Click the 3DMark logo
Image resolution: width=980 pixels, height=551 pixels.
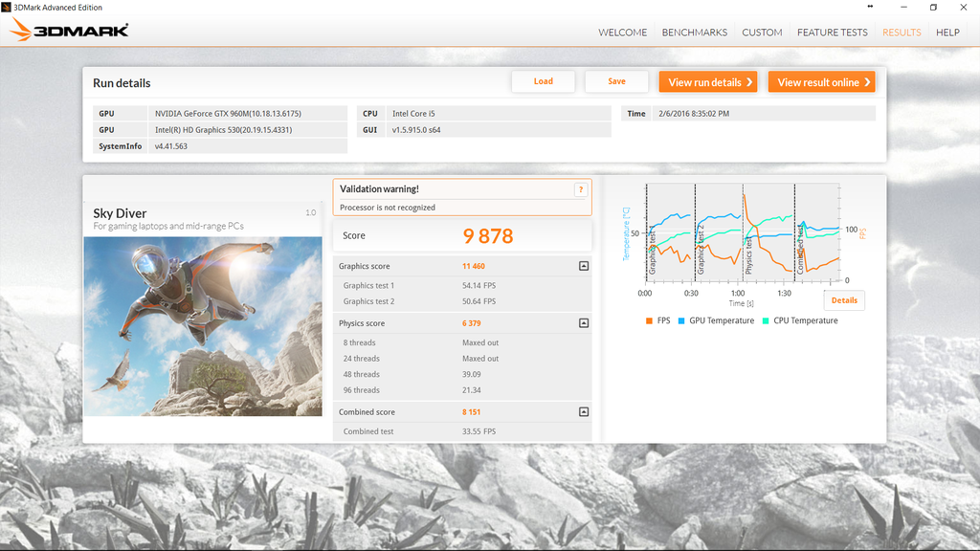coord(69,30)
